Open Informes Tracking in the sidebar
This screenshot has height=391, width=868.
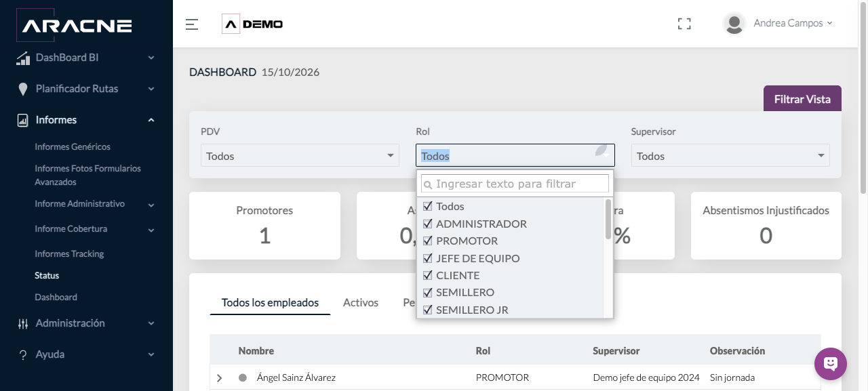coord(69,254)
